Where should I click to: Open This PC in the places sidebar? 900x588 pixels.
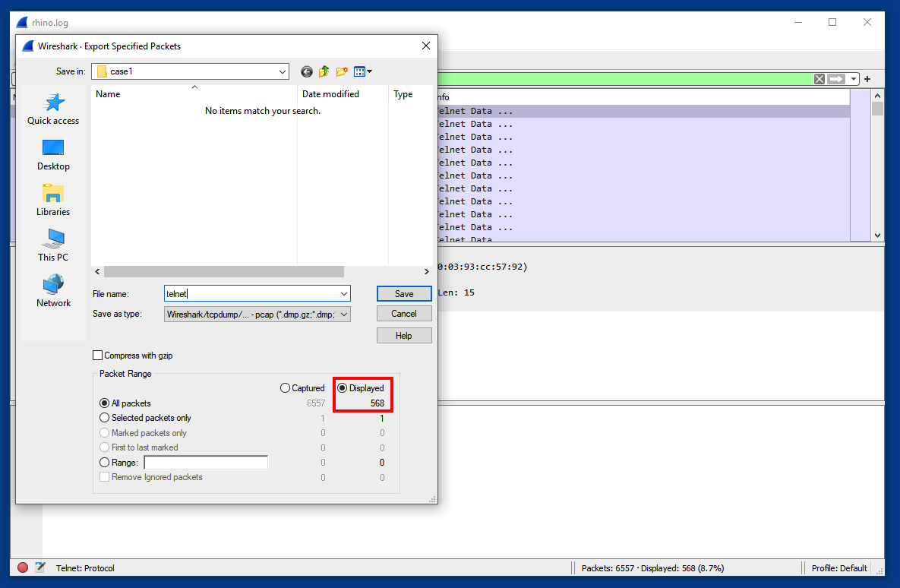[53, 246]
